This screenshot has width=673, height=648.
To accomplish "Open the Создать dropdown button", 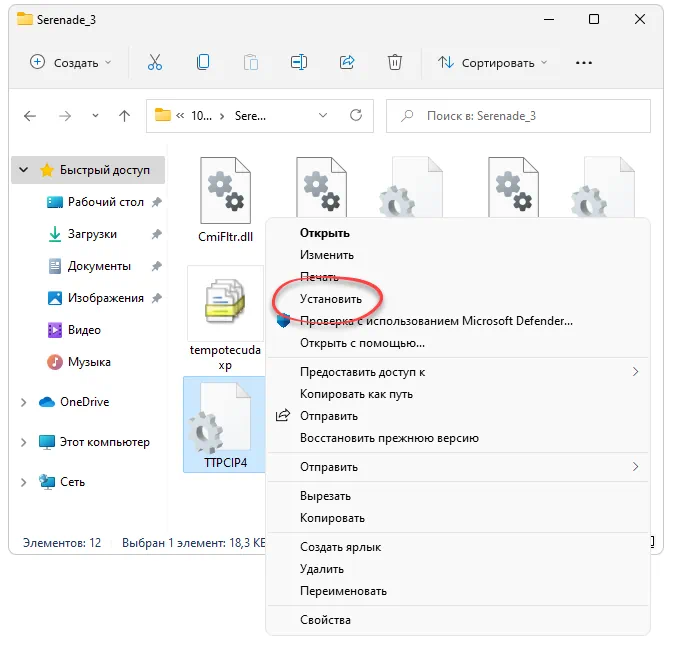I will (x=70, y=63).
